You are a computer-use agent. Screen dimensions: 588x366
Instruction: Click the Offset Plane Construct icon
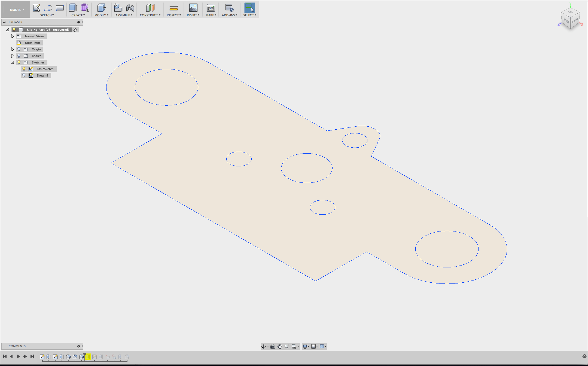coord(150,8)
